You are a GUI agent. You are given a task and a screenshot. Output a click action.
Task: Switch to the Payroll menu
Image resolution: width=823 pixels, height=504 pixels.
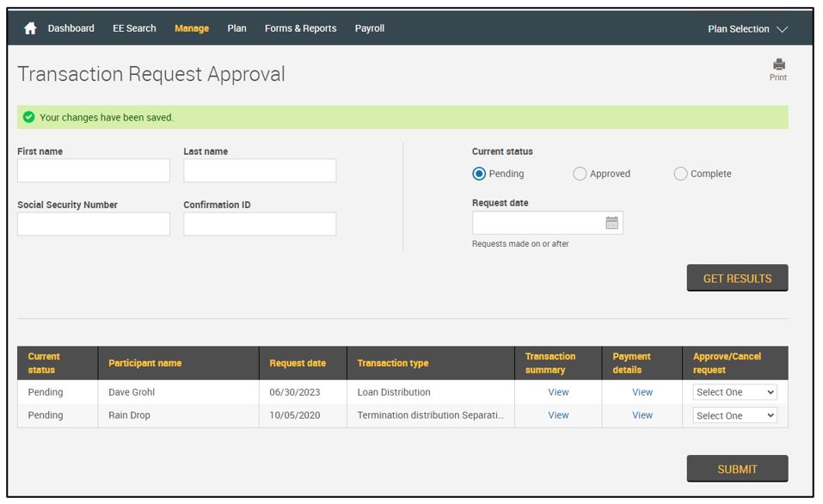tap(370, 28)
